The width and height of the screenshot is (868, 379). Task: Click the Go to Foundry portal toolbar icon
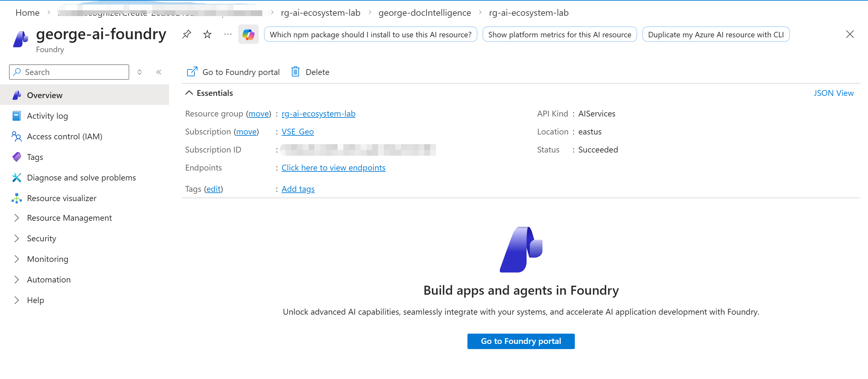tap(192, 72)
